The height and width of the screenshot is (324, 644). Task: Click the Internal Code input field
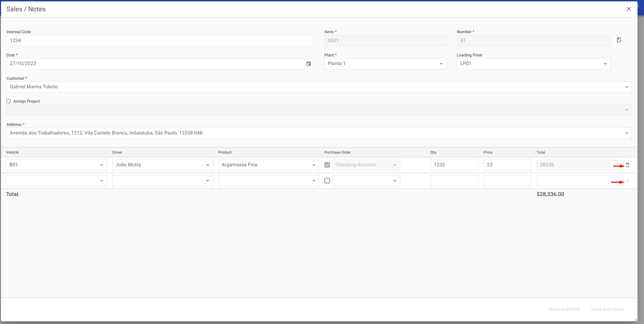pyautogui.click(x=160, y=41)
